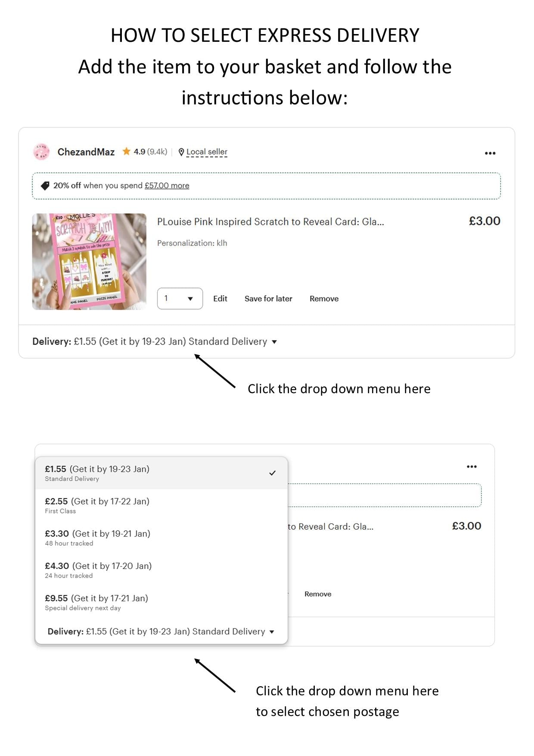Collapse the delivery dropdown inside the open list
534x756 pixels.
[x=161, y=631]
